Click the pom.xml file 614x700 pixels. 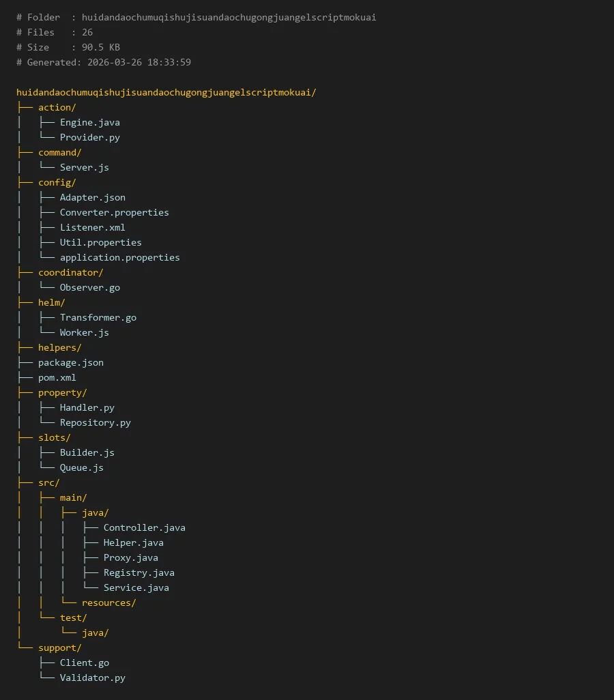57,377
